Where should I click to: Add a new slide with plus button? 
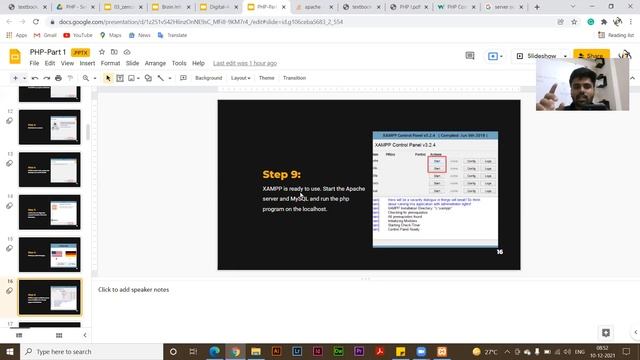[x=15, y=78]
